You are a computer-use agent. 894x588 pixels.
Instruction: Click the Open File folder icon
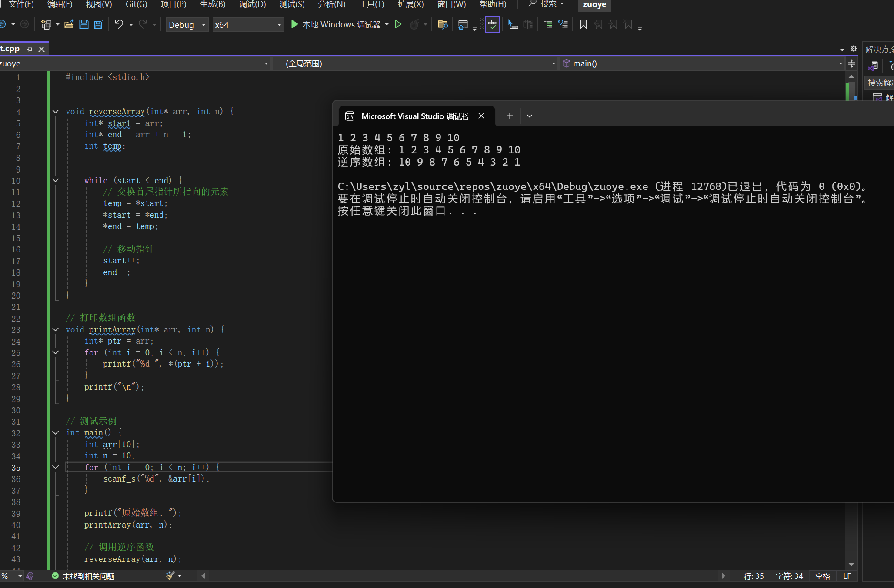[69, 24]
